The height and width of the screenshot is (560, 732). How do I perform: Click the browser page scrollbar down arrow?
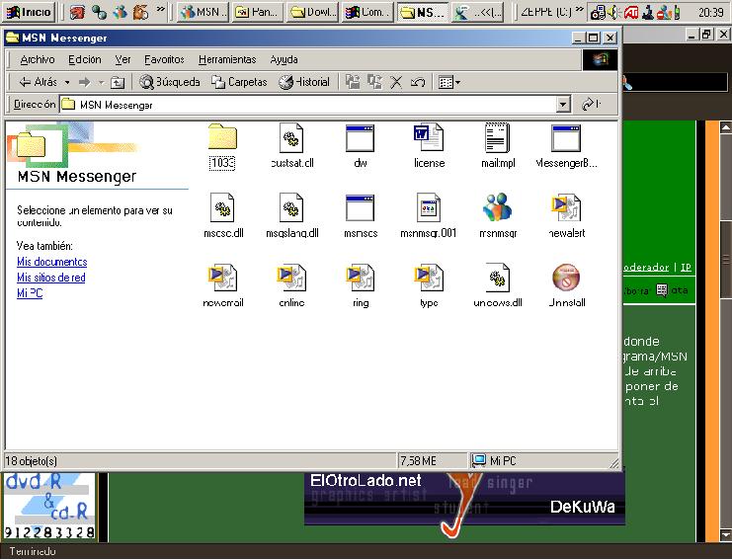[725, 534]
